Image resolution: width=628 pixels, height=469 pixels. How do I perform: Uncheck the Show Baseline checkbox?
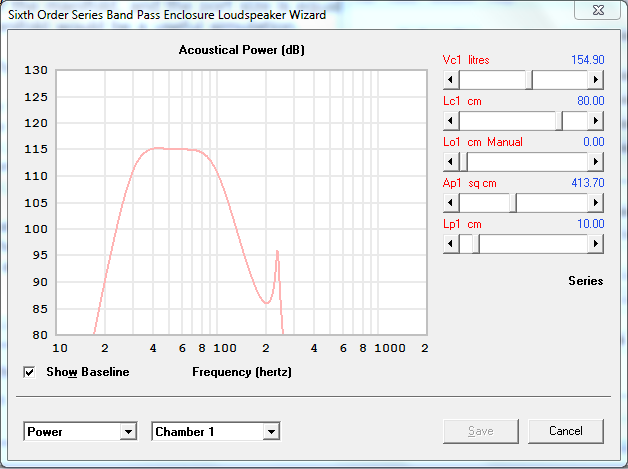point(29,372)
